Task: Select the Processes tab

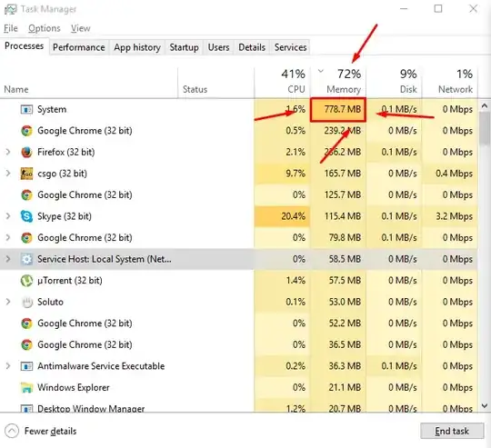Action: (25, 46)
